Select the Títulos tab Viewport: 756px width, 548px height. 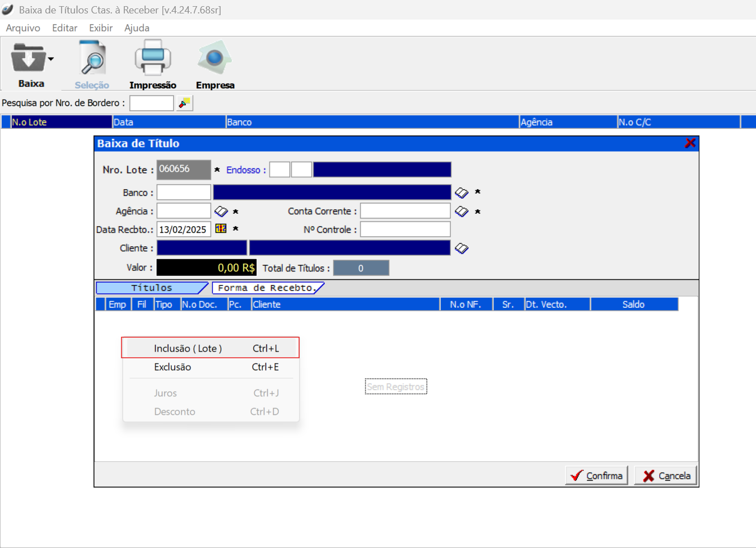[151, 288]
